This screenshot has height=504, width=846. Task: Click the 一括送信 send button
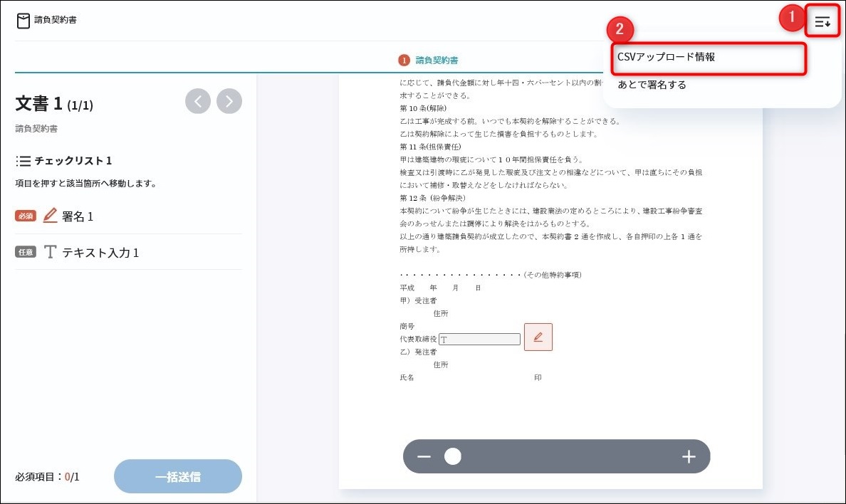177,476
